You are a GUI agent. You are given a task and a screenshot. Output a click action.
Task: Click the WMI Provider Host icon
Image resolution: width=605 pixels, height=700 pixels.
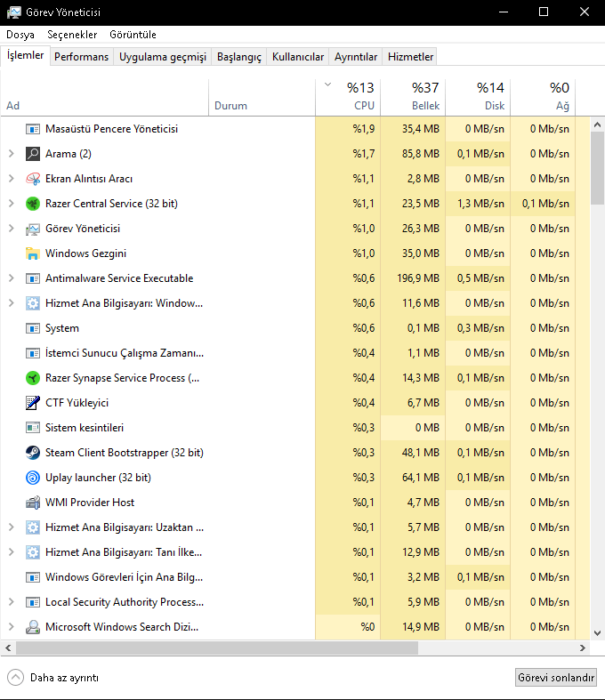pos(33,503)
